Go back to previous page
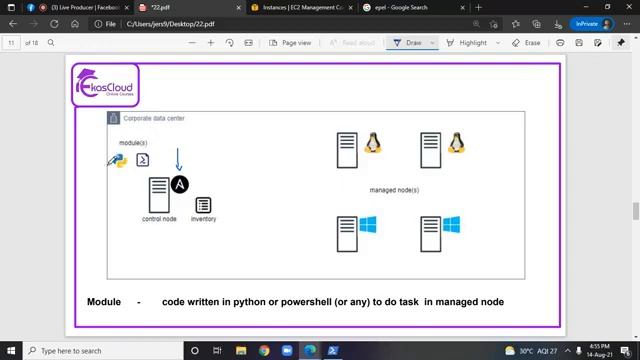 point(13,24)
